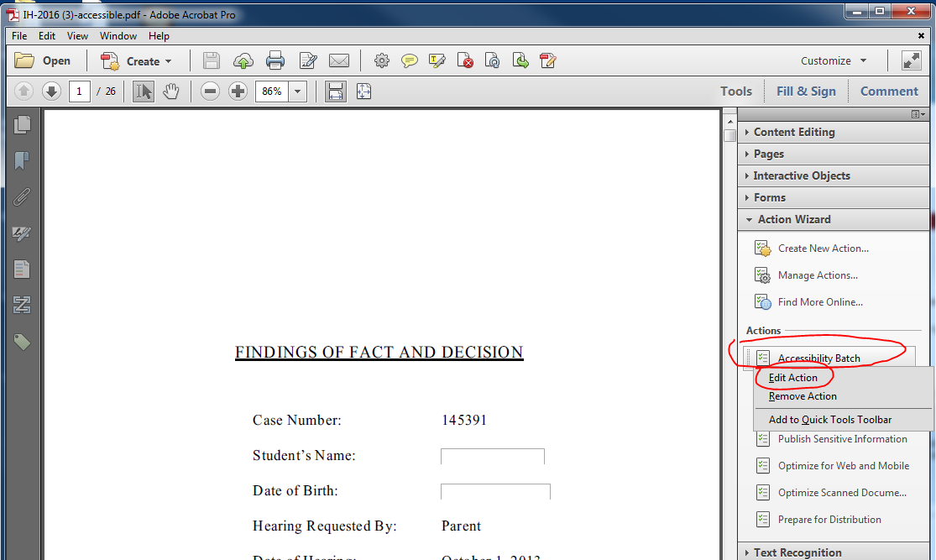Open the Page Thumbnails panel

[22, 124]
